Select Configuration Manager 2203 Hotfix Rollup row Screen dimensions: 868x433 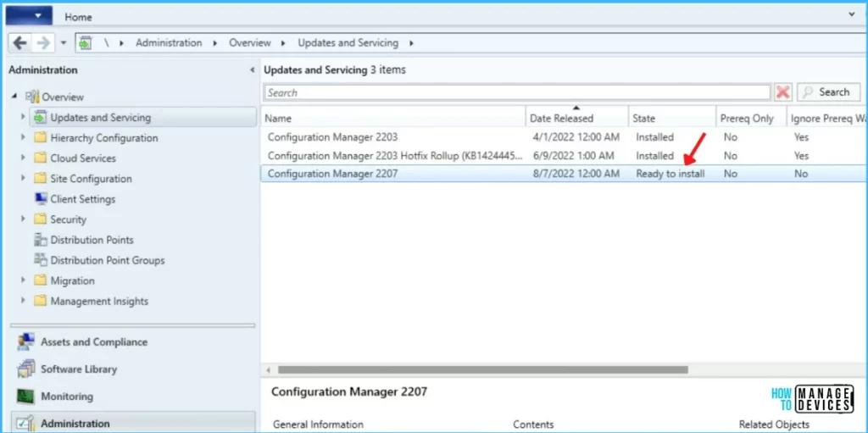(x=564, y=156)
